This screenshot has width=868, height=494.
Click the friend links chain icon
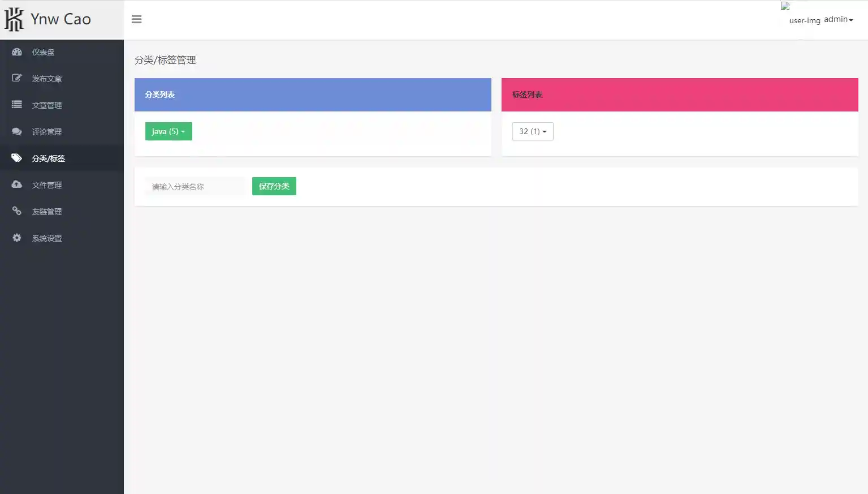[17, 211]
